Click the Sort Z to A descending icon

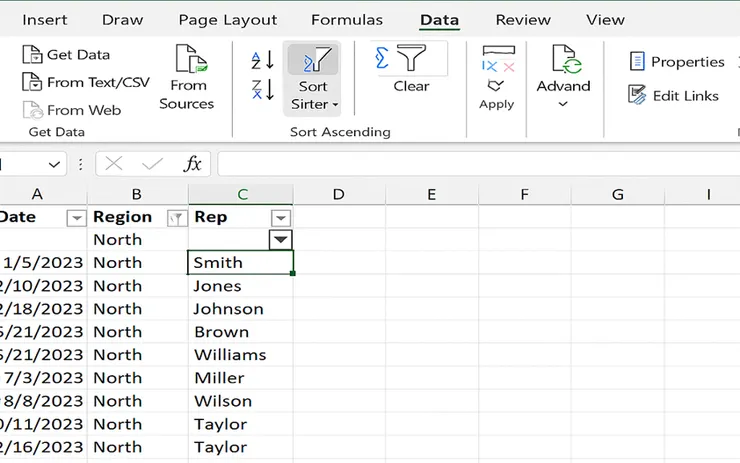[x=262, y=90]
